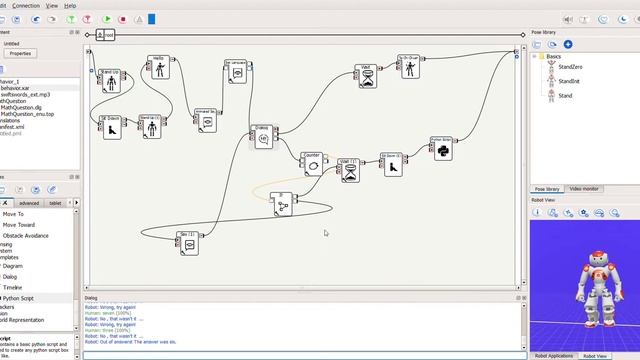
Task: Click the green Connect to robot icon
Action: click(x=71, y=19)
